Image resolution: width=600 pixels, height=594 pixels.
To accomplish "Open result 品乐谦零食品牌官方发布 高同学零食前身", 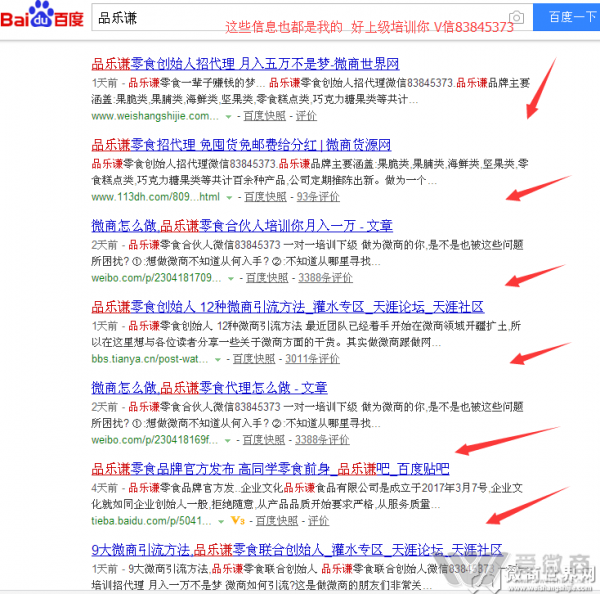I will pos(270,469).
